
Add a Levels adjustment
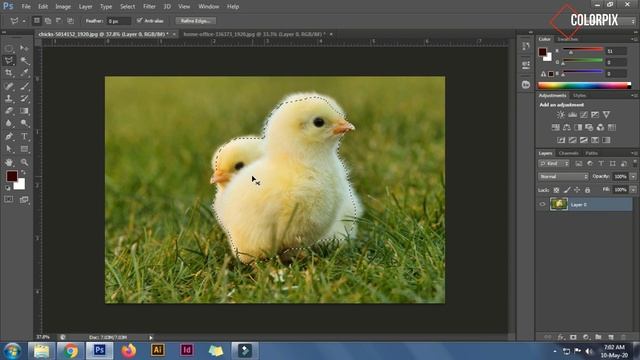pyautogui.click(x=572, y=115)
